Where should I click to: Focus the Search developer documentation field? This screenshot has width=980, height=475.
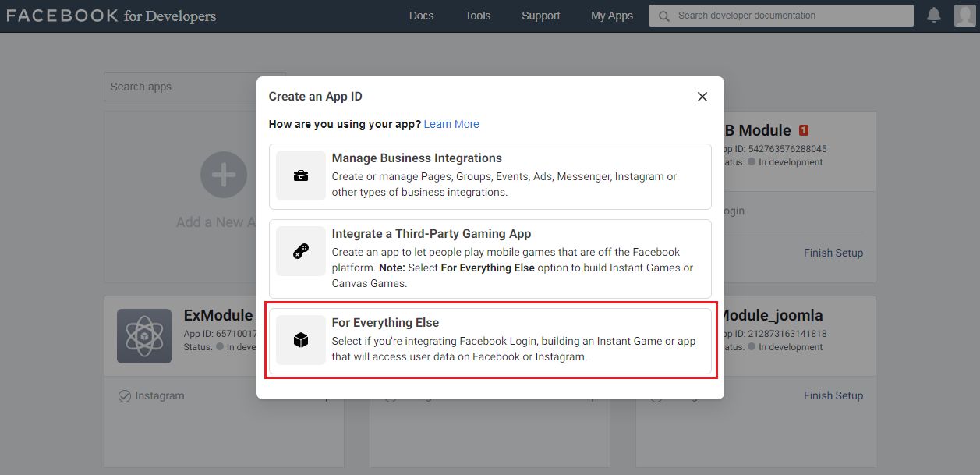tap(780, 16)
